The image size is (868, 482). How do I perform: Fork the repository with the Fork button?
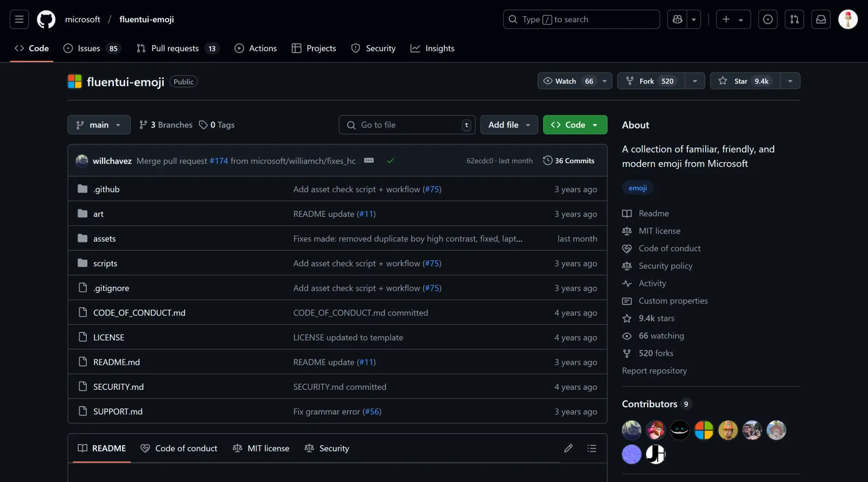[651, 81]
